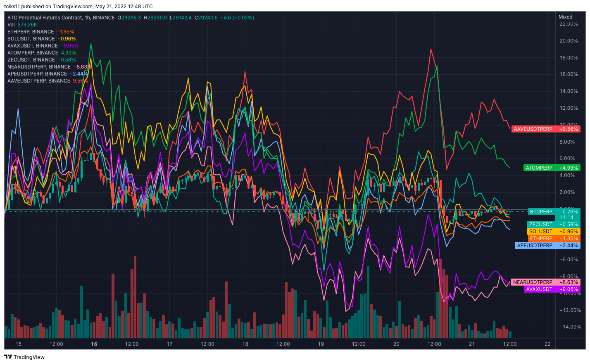Click the −9.05% AVAX value tag
590x364 pixels.
click(568, 289)
